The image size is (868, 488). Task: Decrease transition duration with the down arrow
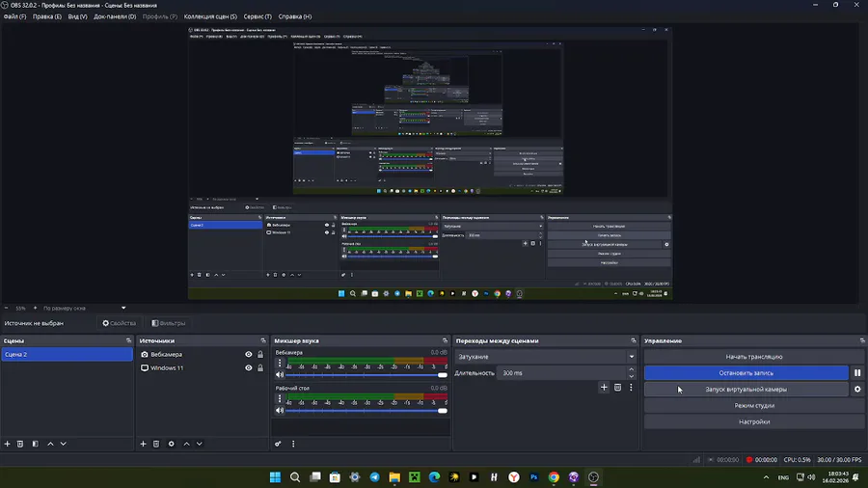pyautogui.click(x=631, y=376)
